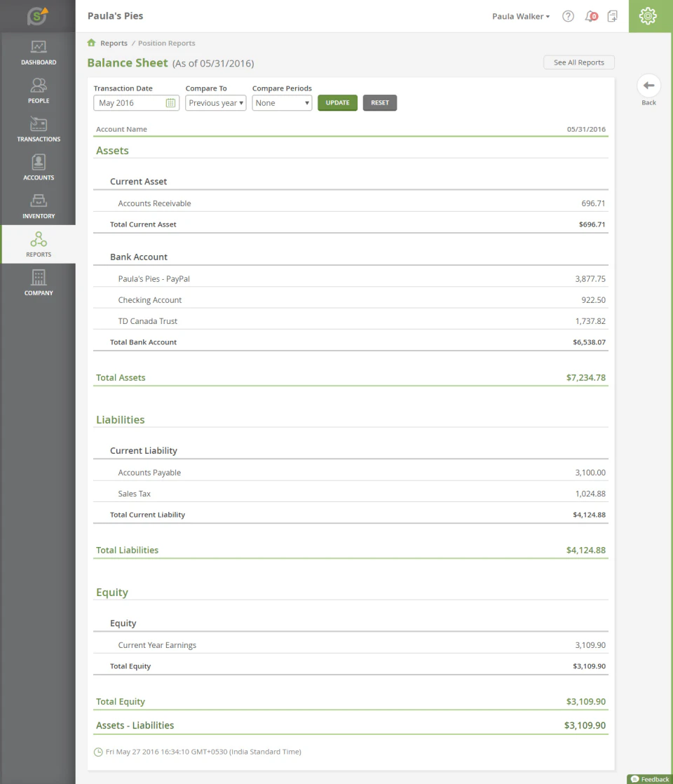Click the documents icon near Paula Walker
The width and height of the screenshot is (673, 784).
pos(612,16)
